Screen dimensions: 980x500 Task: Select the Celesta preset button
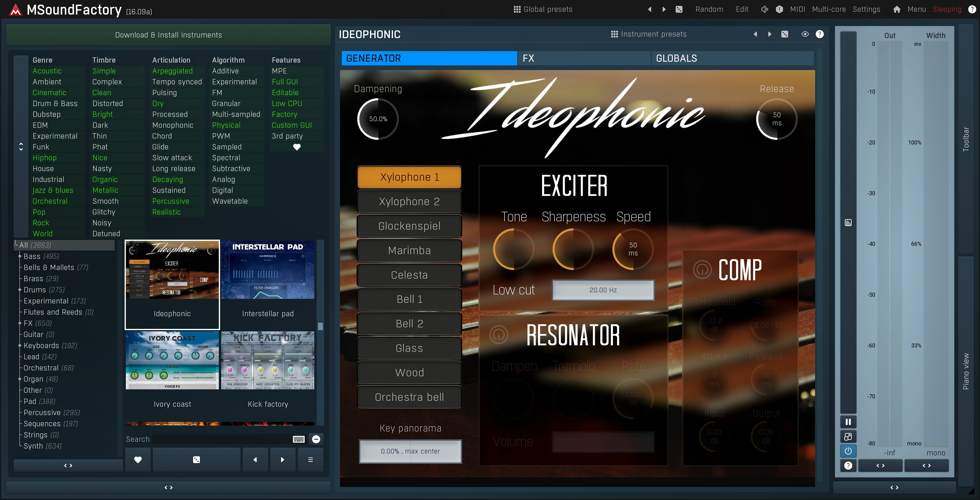(x=409, y=275)
